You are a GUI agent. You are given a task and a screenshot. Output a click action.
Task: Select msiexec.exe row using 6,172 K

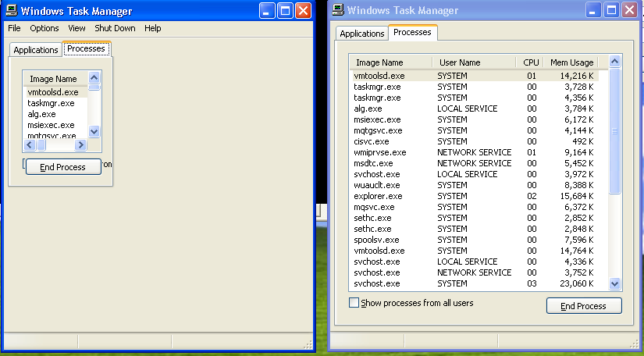(475, 119)
